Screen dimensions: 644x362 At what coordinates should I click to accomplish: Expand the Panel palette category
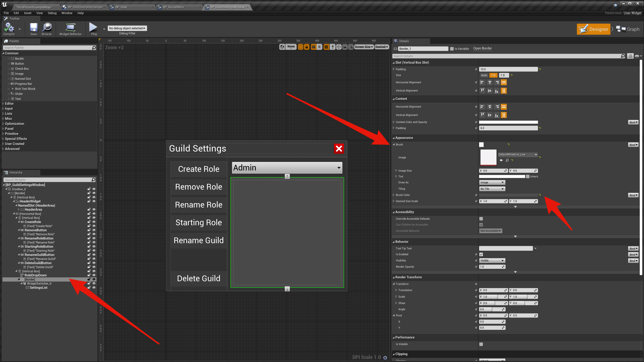(9, 129)
